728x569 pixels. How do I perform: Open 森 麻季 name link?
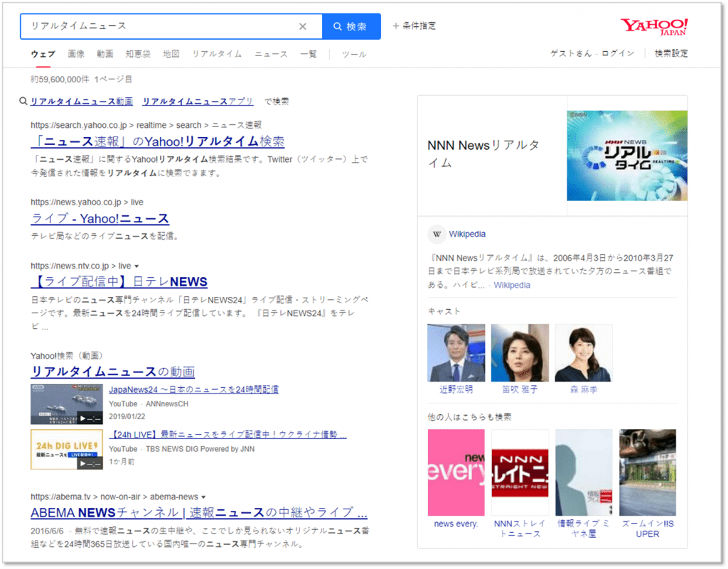[584, 389]
